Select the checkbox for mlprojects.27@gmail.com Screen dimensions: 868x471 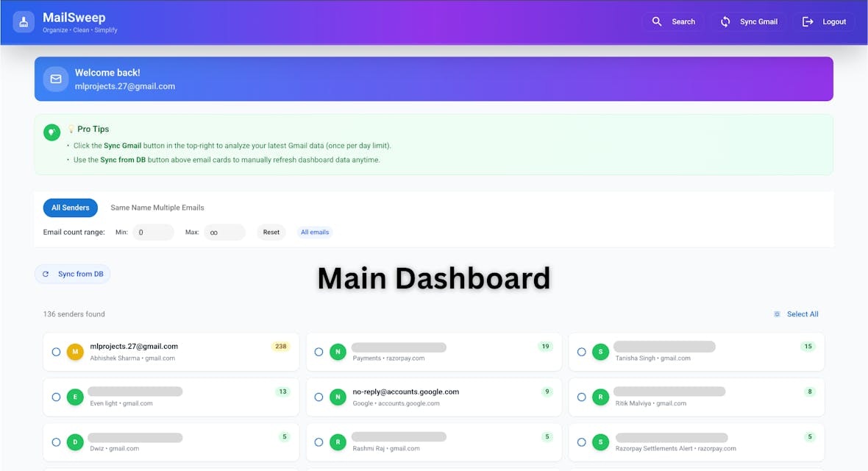(56, 352)
